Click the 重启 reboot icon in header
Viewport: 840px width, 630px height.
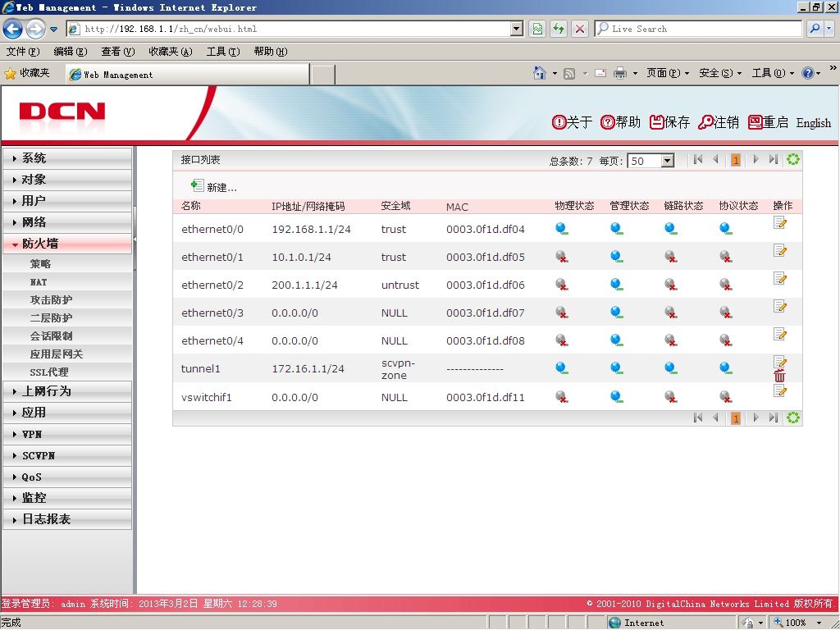point(756,122)
